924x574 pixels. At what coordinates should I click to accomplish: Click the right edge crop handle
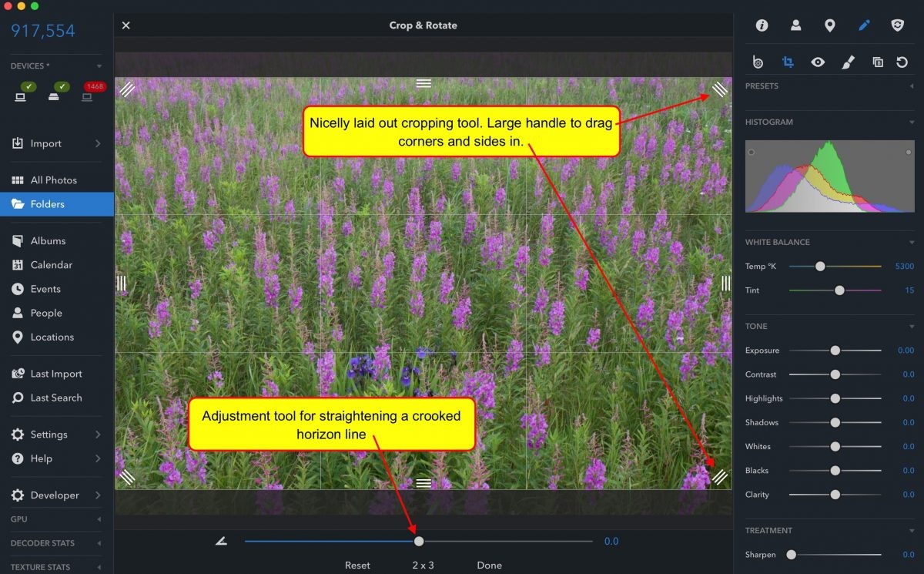(x=726, y=284)
